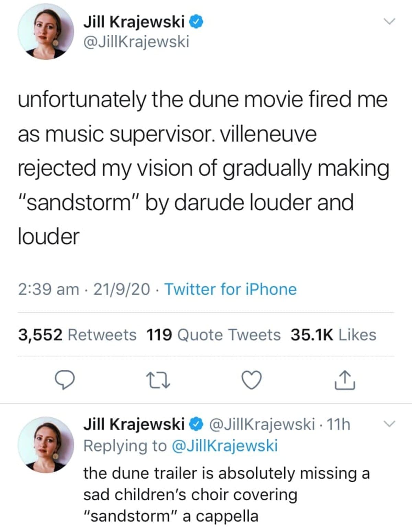The image size is (412, 532).
Task: Click the retweet arrows icon
Action: (x=158, y=380)
